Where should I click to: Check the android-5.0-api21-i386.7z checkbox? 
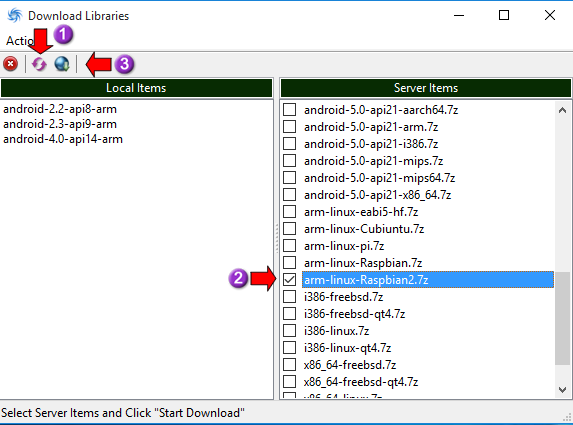[x=289, y=144]
